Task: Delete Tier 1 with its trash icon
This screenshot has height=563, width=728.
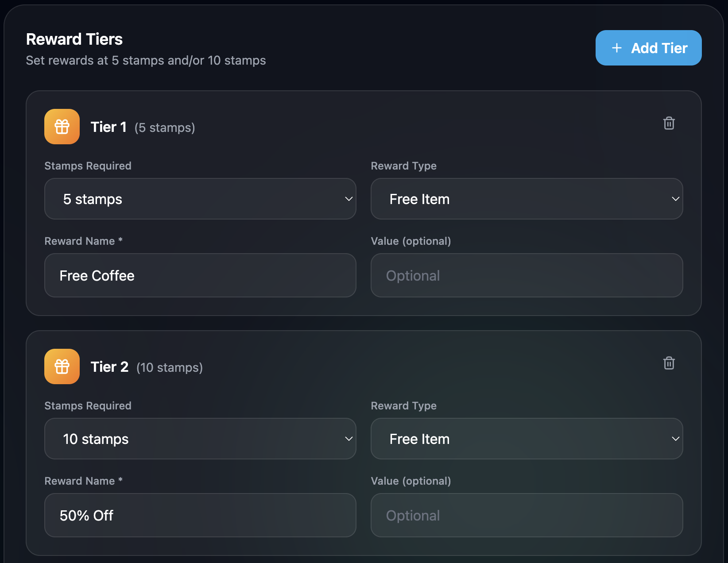Action: pyautogui.click(x=669, y=123)
